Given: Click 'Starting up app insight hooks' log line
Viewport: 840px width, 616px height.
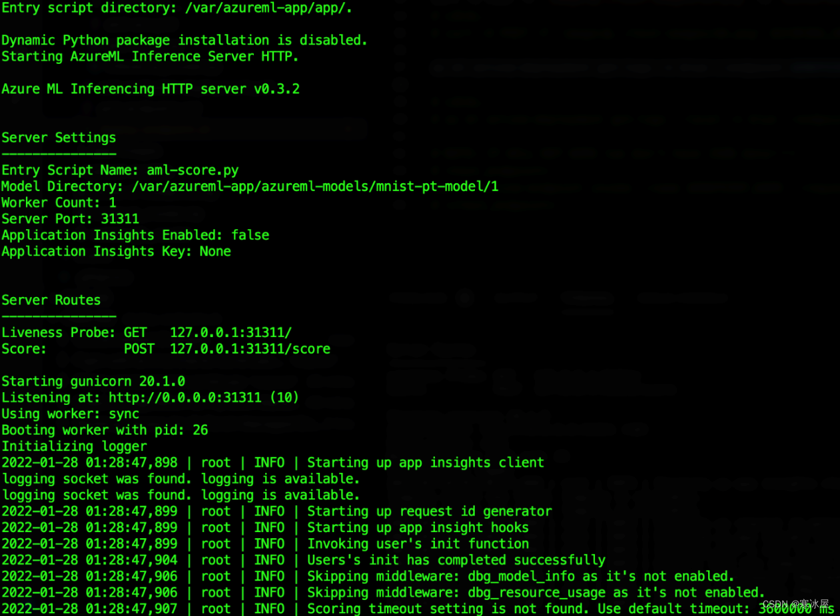Looking at the screenshot, I should tap(265, 527).
